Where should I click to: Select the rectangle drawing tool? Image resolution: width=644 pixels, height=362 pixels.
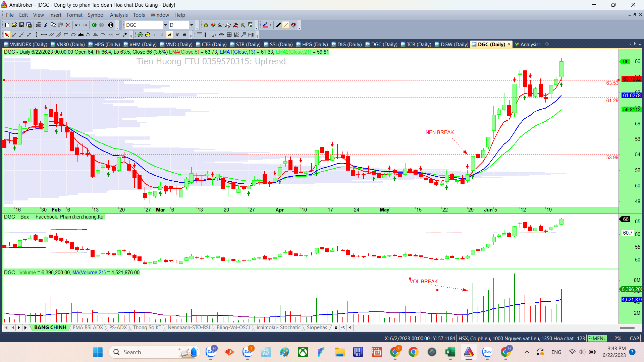coord(66,35)
